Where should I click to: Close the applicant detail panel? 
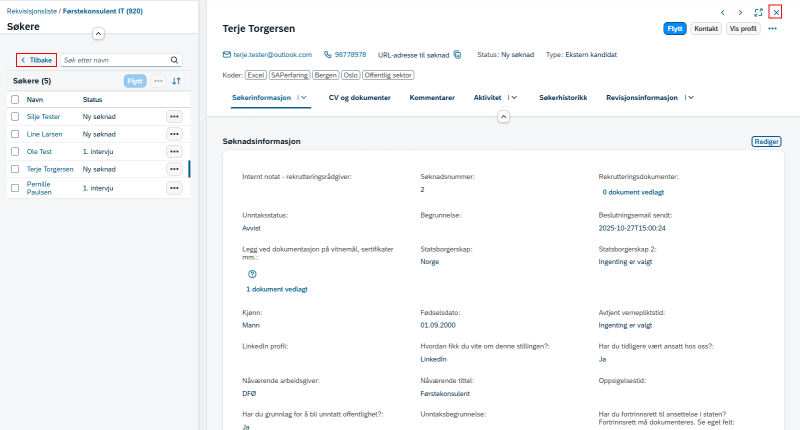pos(776,12)
